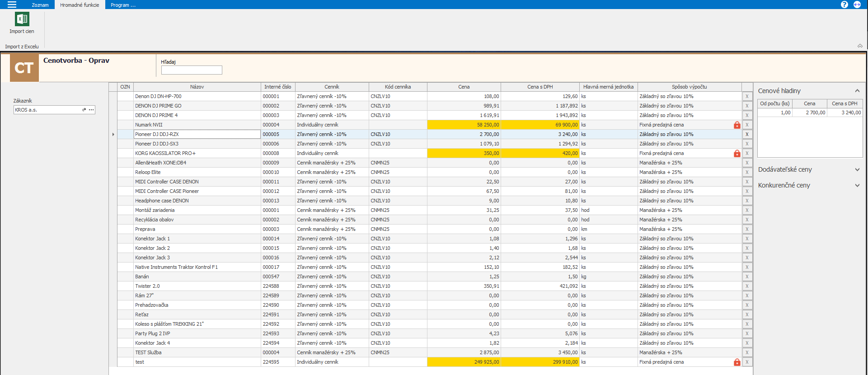
Task: Click the 3 240,00 value in Cenové hladiny
Action: [845, 112]
